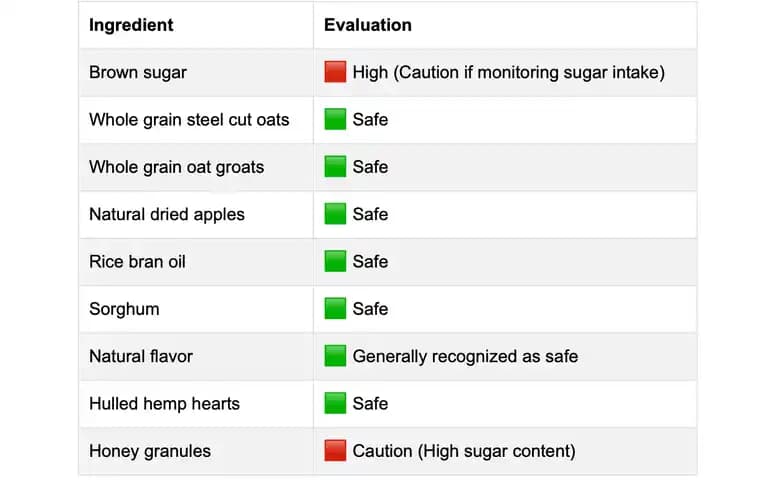Viewport: 768px width, 480px height.
Task: Click Whole grain steel cut oats text
Action: click(x=189, y=120)
